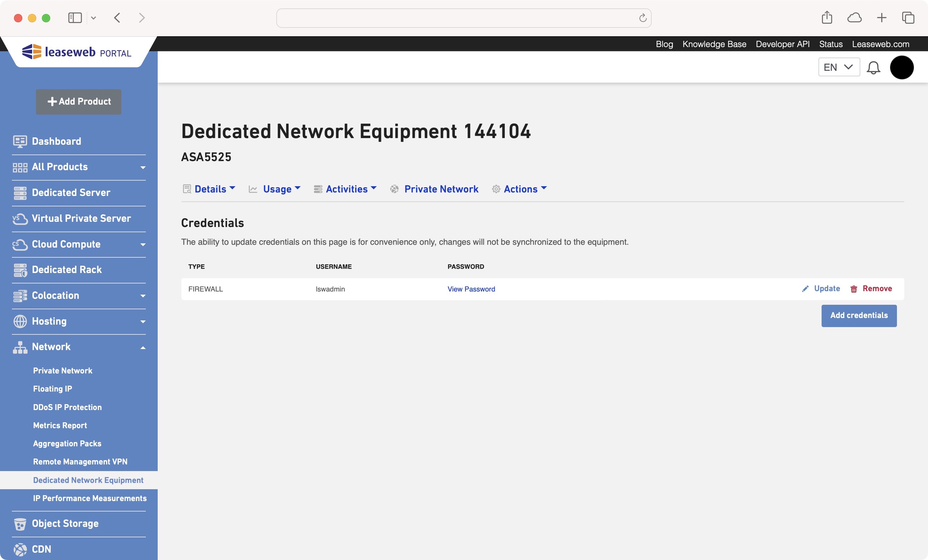The width and height of the screenshot is (928, 560).
Task: Collapse the Network menu arrow
Action: (x=143, y=348)
